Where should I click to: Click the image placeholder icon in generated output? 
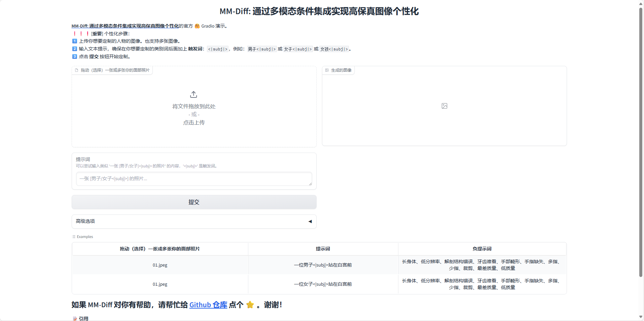444,106
